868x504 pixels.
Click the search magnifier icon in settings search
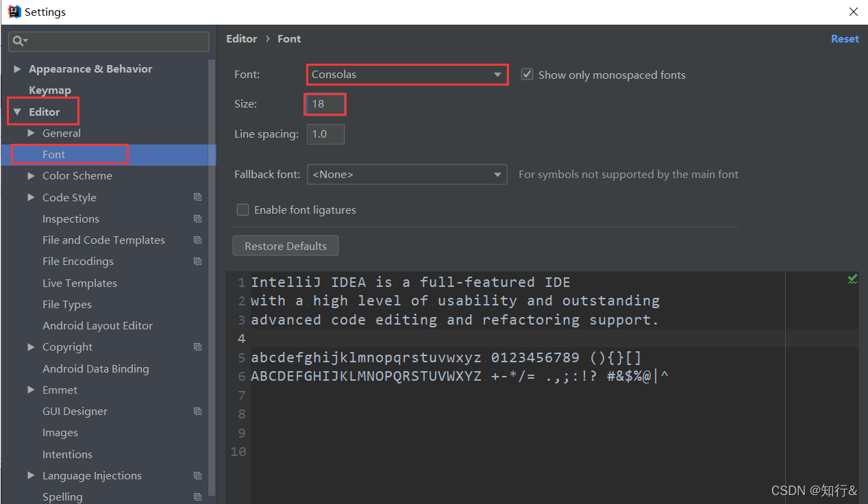click(x=18, y=42)
